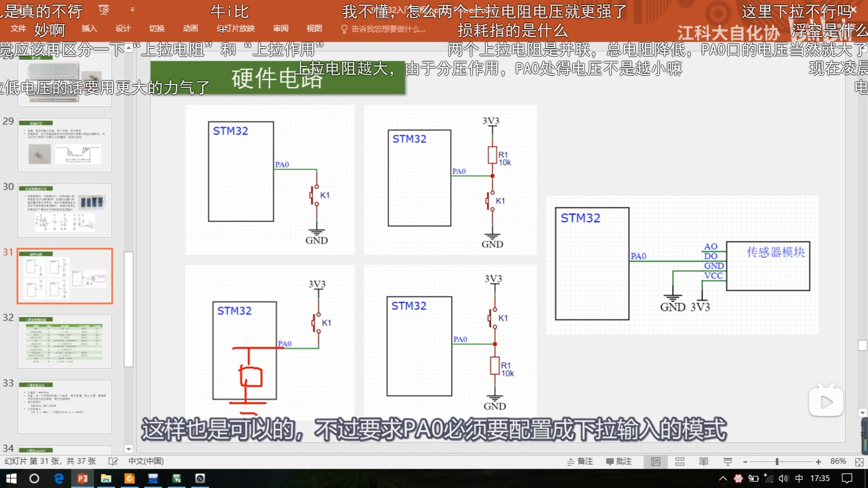Screen dimensions: 868x488
Task: Toggle the 备注 notes pane
Action: [580, 462]
